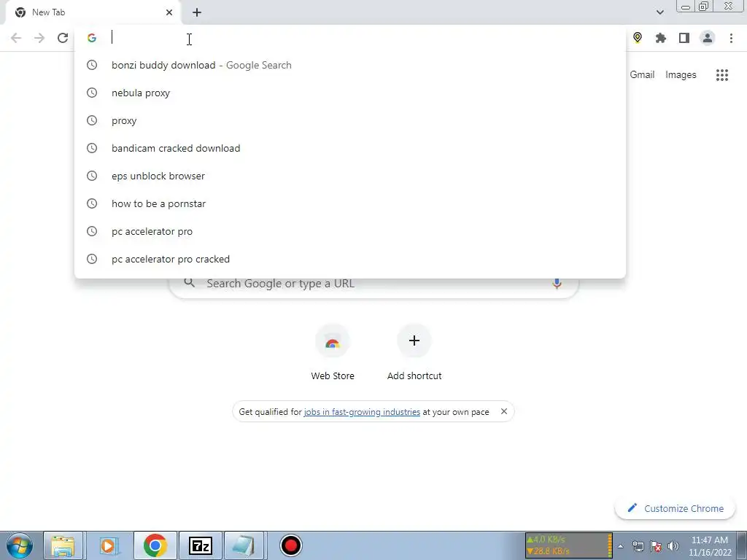
Task: Open the Windows Start button
Action: point(20,545)
